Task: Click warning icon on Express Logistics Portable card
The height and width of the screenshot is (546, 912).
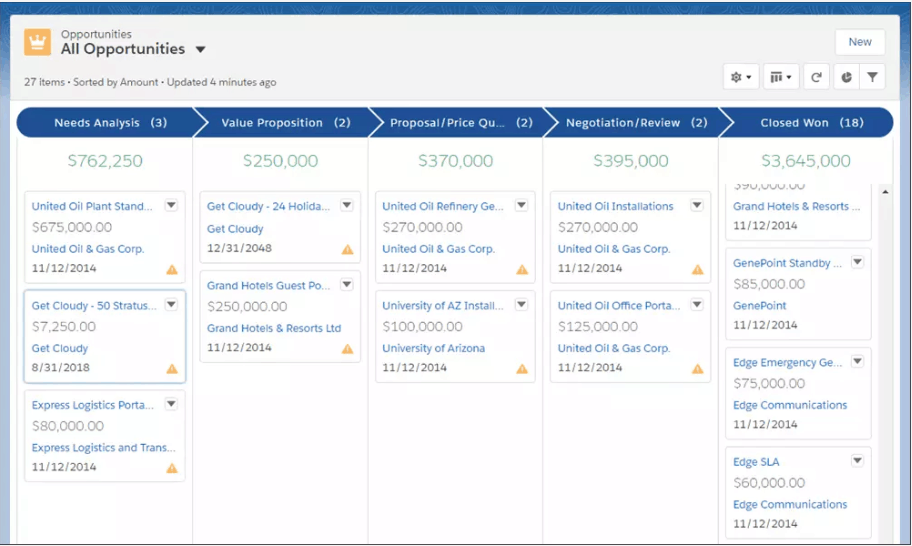Action: point(172,468)
